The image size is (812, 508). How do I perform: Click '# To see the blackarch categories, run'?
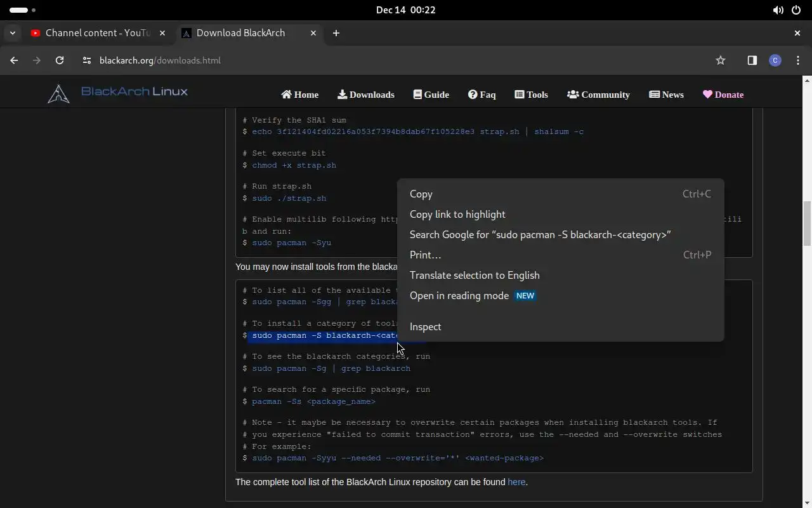tap(336, 356)
